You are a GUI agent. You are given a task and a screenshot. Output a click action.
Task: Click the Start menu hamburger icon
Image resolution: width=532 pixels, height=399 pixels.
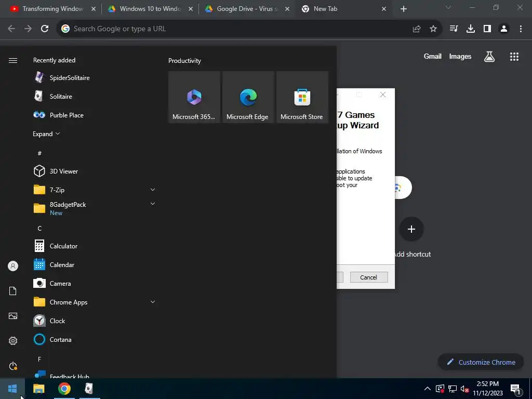(13, 60)
